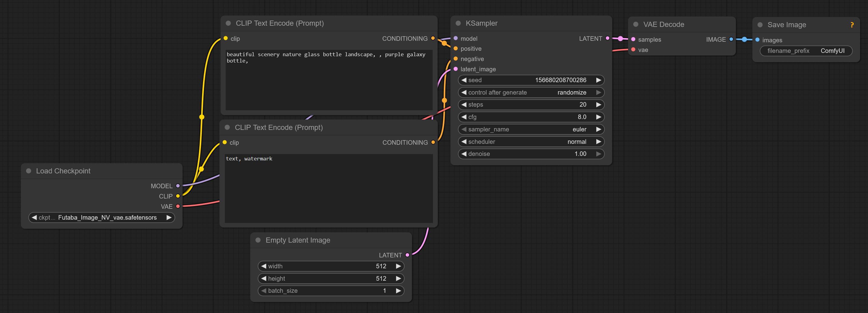This screenshot has height=313, width=868.
Task: Click the negative prompt text box 'text, watermark'
Action: pyautogui.click(x=329, y=188)
